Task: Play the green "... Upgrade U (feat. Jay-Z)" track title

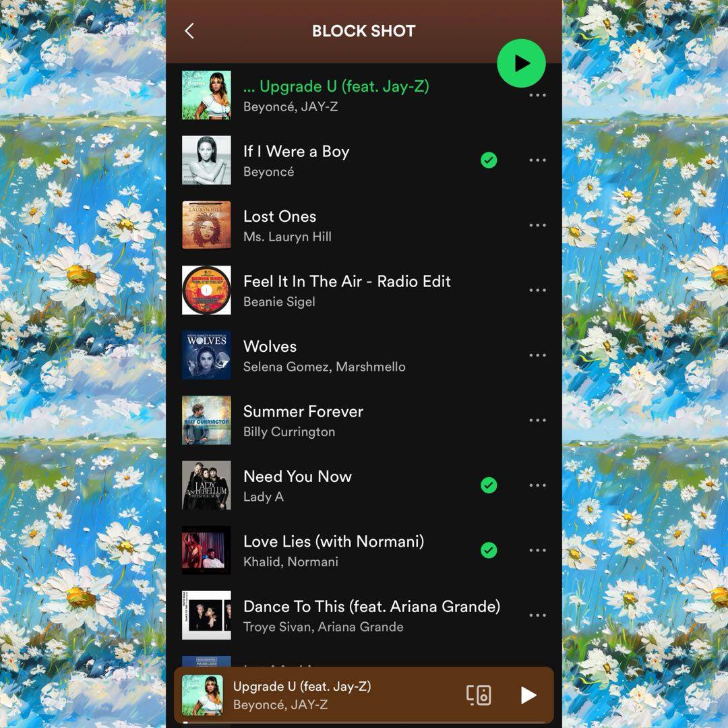Action: (x=336, y=86)
